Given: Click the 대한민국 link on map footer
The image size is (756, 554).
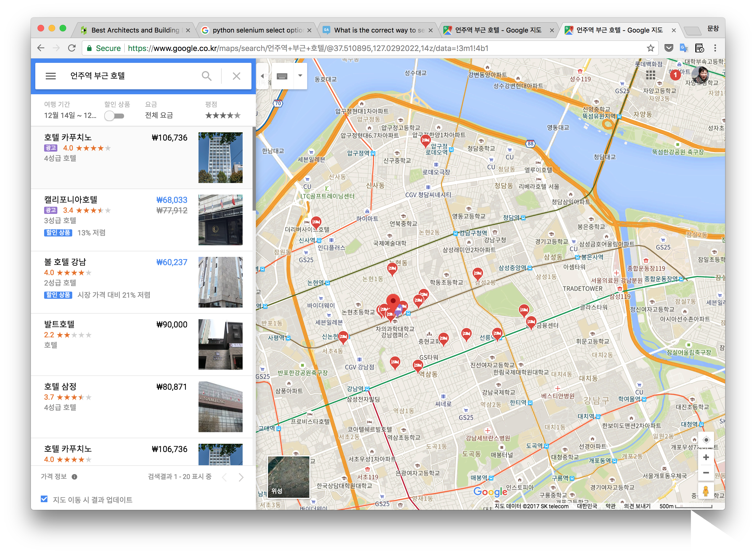Looking at the screenshot, I should pyautogui.click(x=587, y=506).
